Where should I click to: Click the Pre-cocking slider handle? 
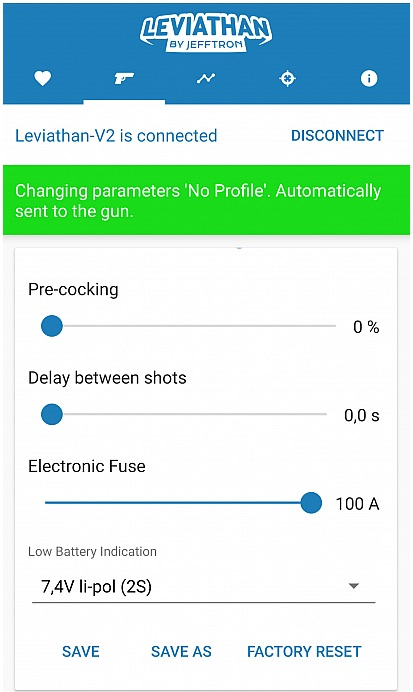click(x=52, y=326)
